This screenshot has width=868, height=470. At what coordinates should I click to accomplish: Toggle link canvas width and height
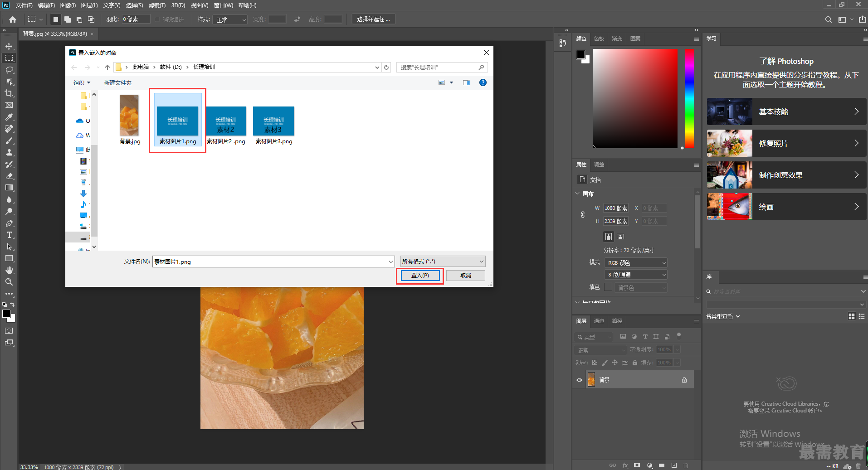coord(583,214)
